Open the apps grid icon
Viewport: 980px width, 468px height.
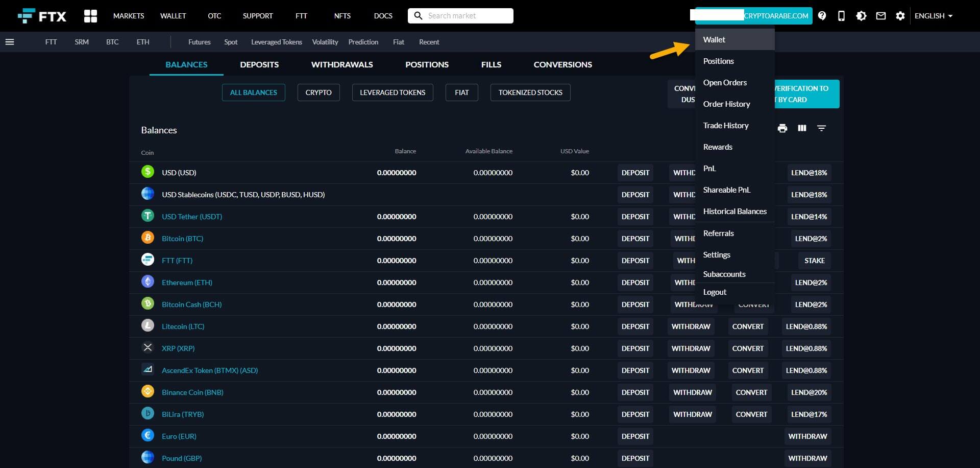(90, 16)
